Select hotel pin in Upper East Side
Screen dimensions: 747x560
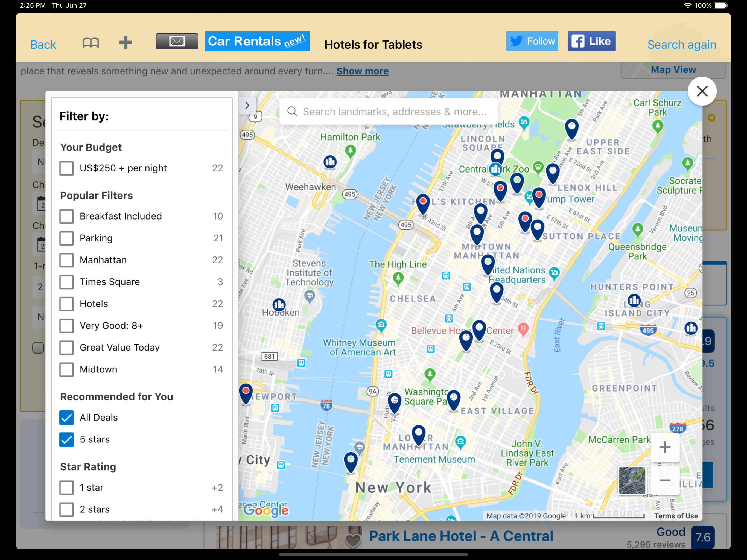571,129
